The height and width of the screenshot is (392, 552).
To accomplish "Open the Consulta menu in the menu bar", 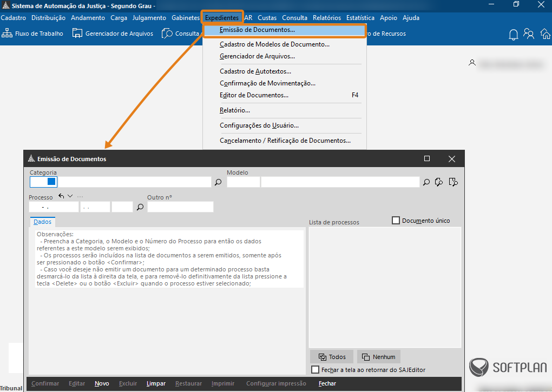I will coord(294,18).
